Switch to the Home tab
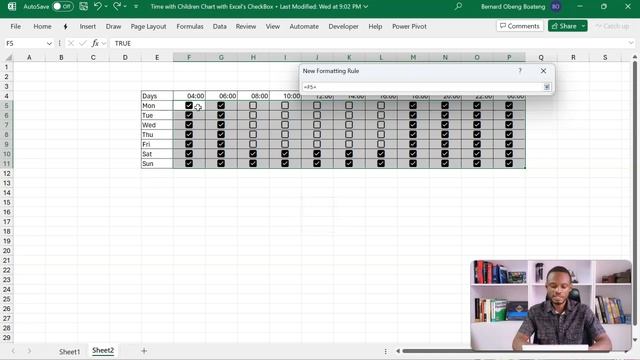This screenshot has width=640, height=360. (x=42, y=26)
